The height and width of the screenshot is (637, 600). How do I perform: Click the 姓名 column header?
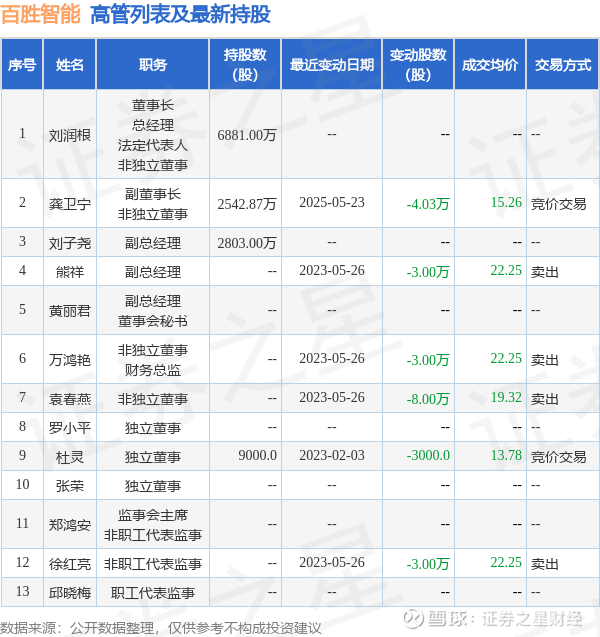pyautogui.click(x=70, y=65)
